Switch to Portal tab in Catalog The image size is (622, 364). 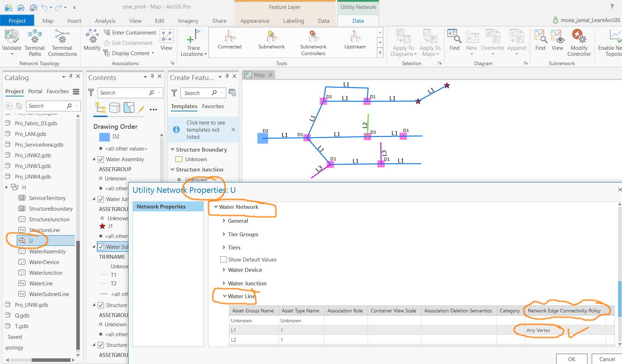(x=35, y=91)
